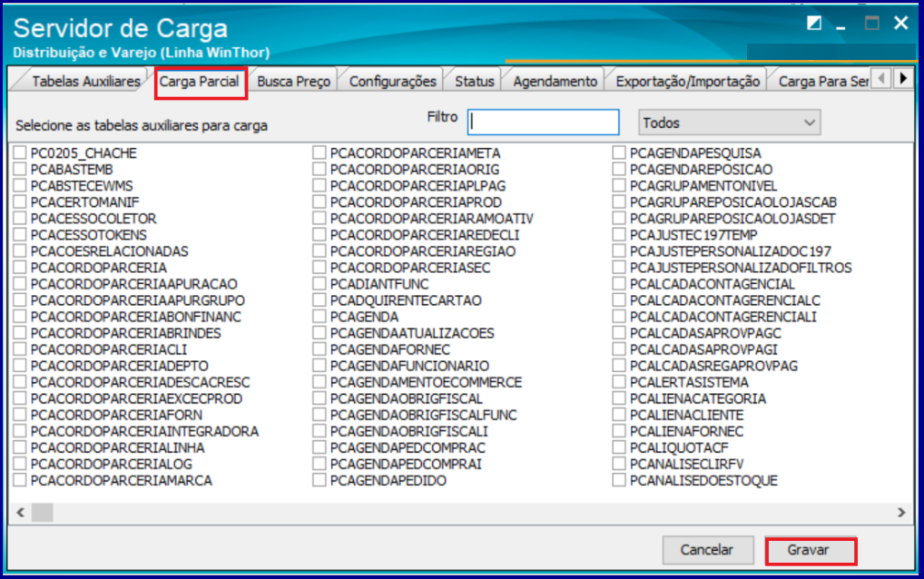Click the horizontal scrollbar left arrow

21,513
